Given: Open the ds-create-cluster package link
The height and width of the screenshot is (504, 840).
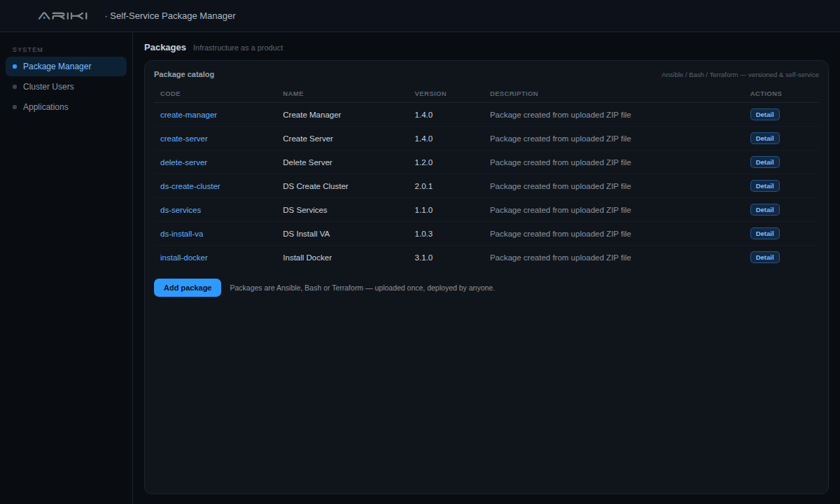Looking at the screenshot, I should pyautogui.click(x=190, y=186).
